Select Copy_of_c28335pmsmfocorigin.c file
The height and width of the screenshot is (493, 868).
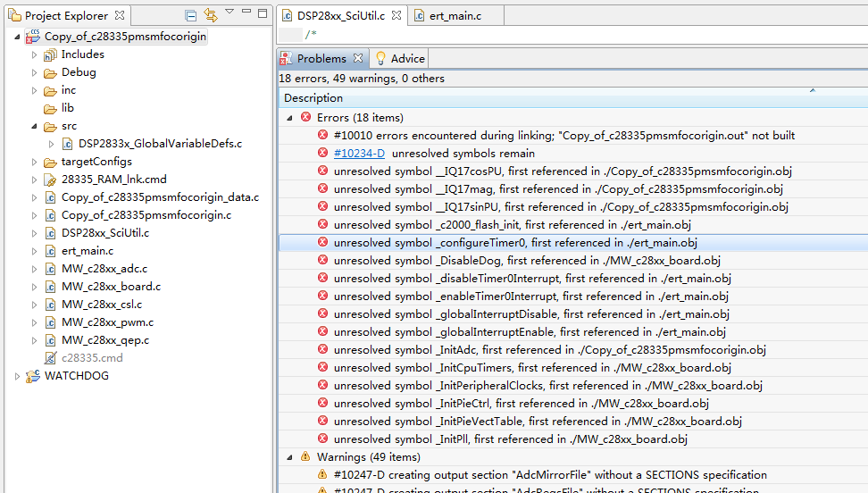click(x=146, y=215)
